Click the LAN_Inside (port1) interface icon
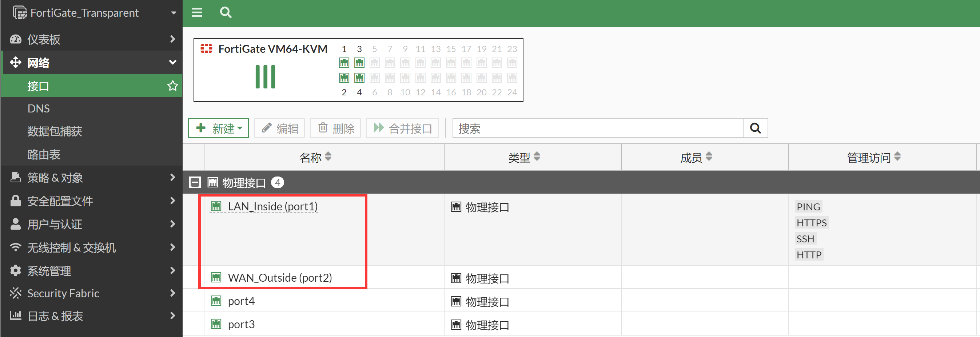The width and height of the screenshot is (980, 337). coord(216,206)
